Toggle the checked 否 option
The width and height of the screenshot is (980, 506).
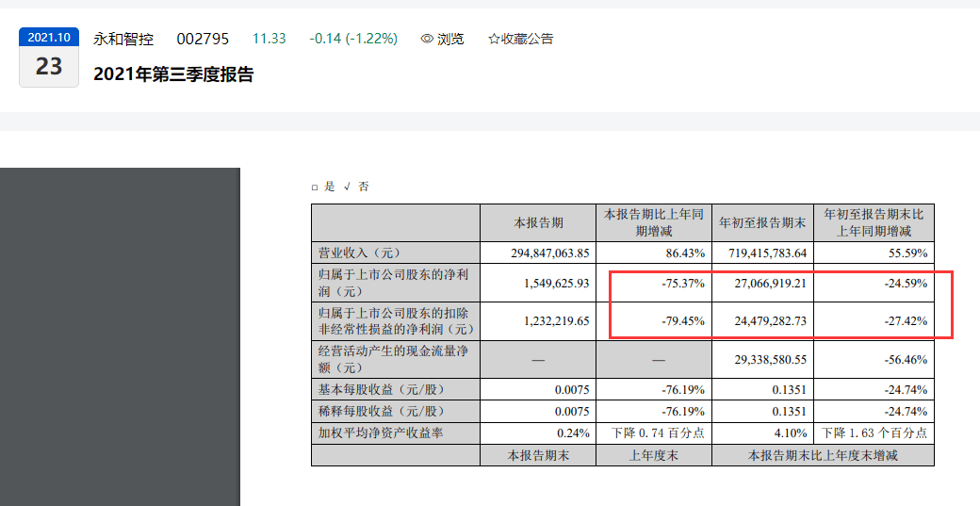pyautogui.click(x=347, y=188)
